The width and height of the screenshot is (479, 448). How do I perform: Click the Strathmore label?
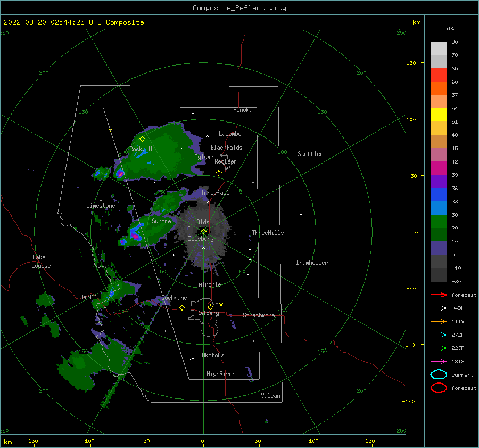[x=259, y=315]
